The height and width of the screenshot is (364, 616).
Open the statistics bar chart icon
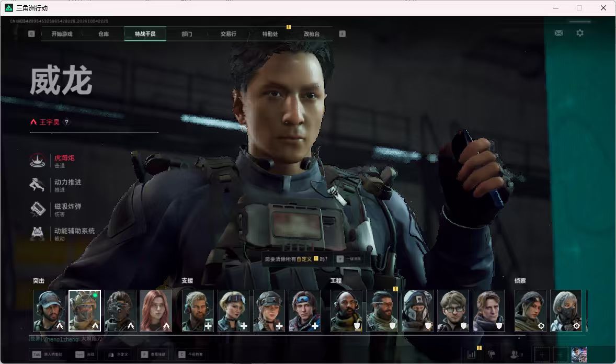point(472,355)
